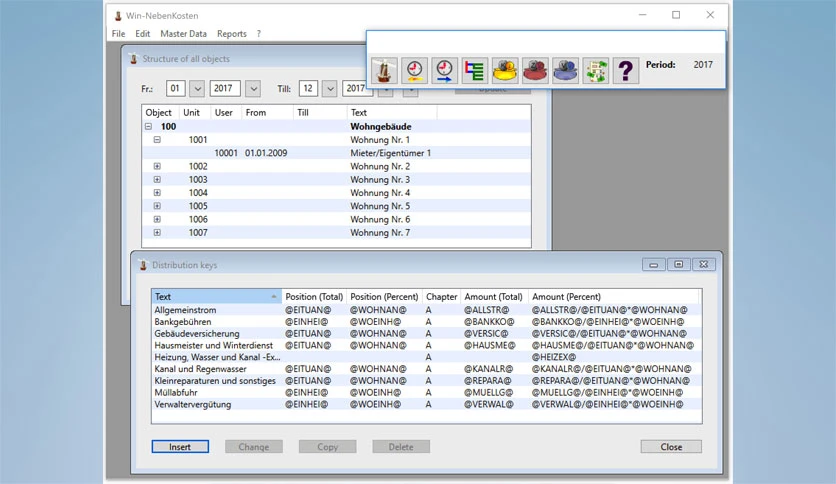Click the clock with blue arrow icon

[x=445, y=70]
